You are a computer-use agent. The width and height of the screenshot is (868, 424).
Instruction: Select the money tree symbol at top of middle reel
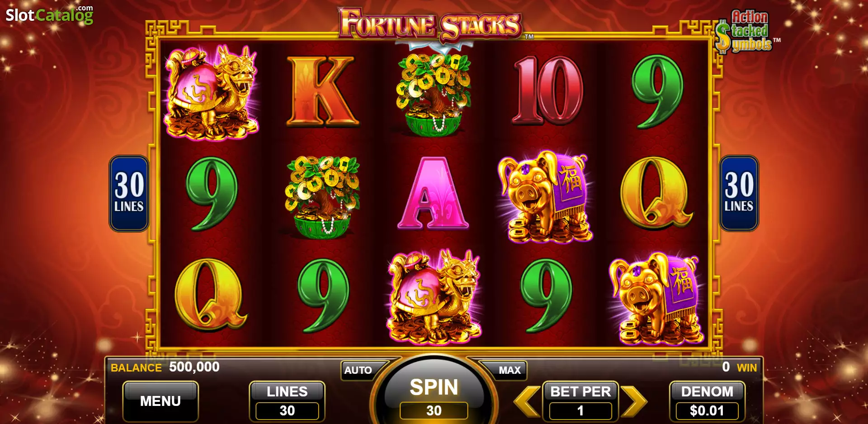click(433, 94)
